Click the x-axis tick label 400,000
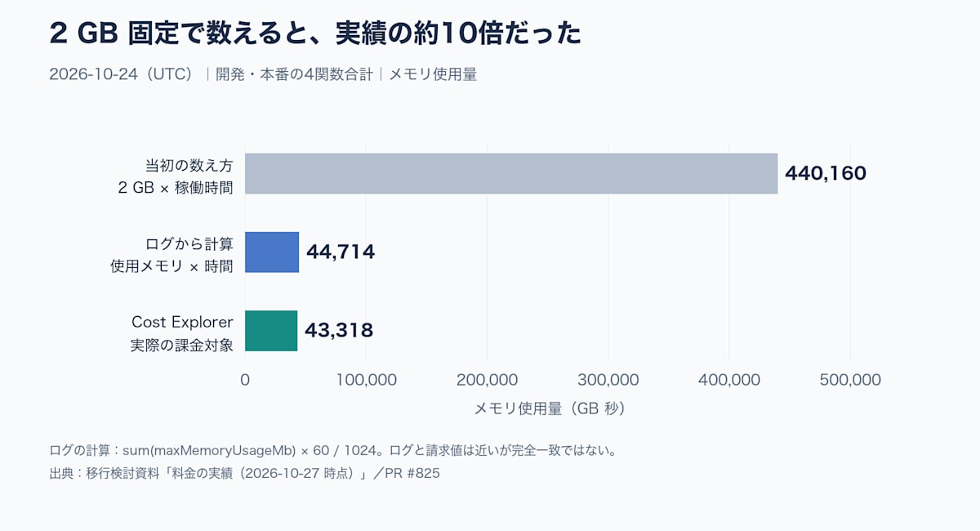Screen dimensions: 980x531 (729, 380)
